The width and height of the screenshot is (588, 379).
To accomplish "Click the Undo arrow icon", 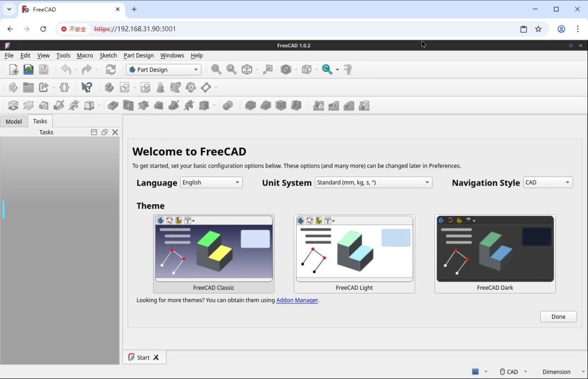I will click(x=65, y=69).
